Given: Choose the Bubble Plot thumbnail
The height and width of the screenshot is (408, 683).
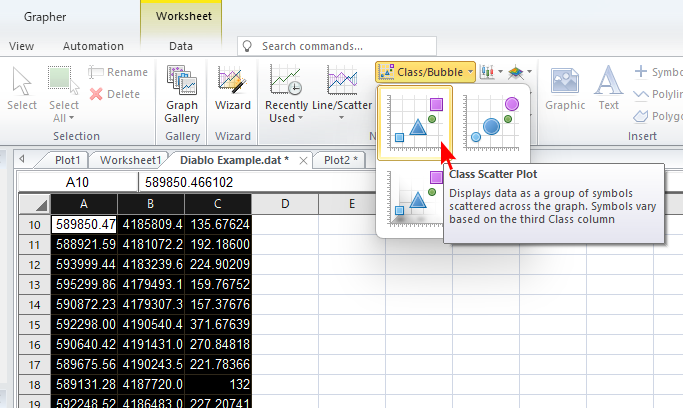Looking at the screenshot, I should click(496, 123).
